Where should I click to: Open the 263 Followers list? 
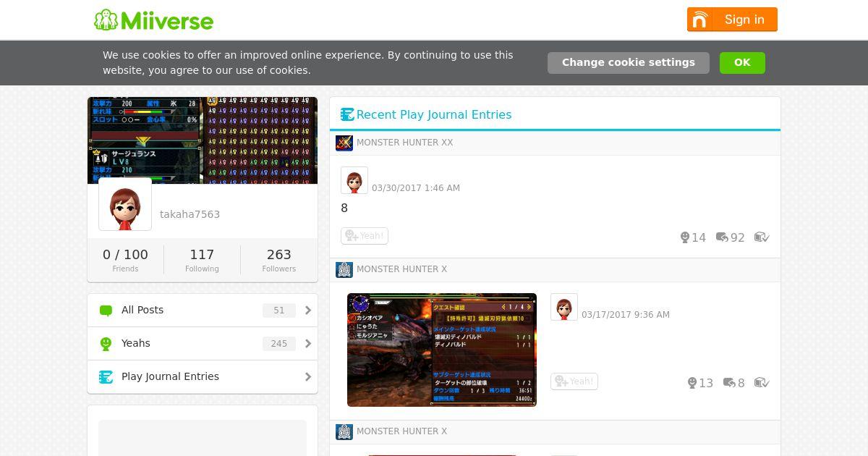pyautogui.click(x=278, y=260)
